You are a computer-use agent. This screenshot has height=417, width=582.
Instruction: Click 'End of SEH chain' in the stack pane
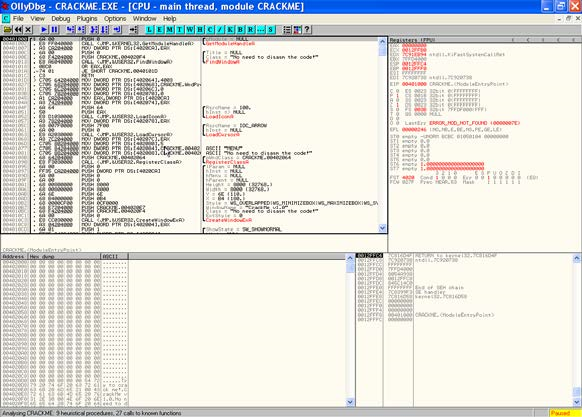(x=439, y=288)
